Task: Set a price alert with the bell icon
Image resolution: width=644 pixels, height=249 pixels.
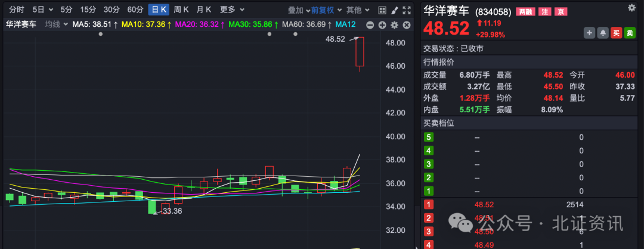Action: [603, 33]
